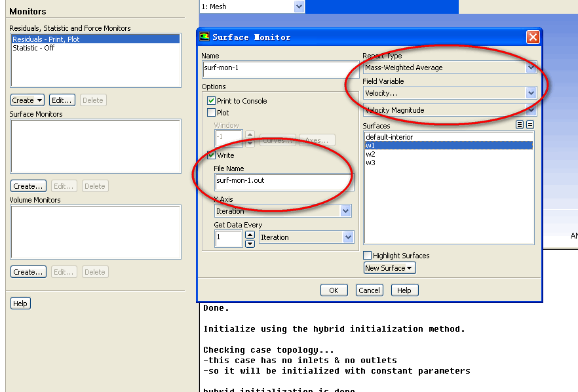Select w3 in Surfaces list
The height and width of the screenshot is (392, 578).
tap(449, 163)
